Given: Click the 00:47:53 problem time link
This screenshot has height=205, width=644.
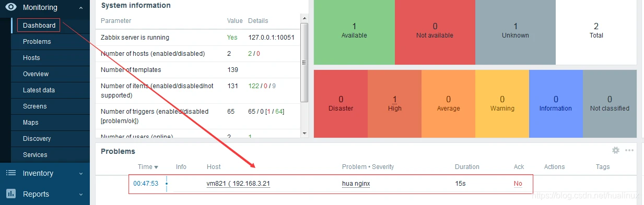Looking at the screenshot, I should pos(146,184).
